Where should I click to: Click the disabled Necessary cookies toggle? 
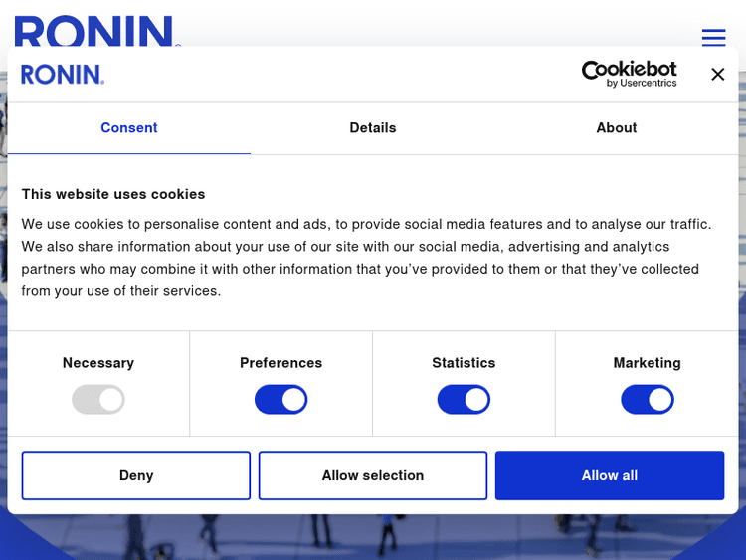pos(97,400)
